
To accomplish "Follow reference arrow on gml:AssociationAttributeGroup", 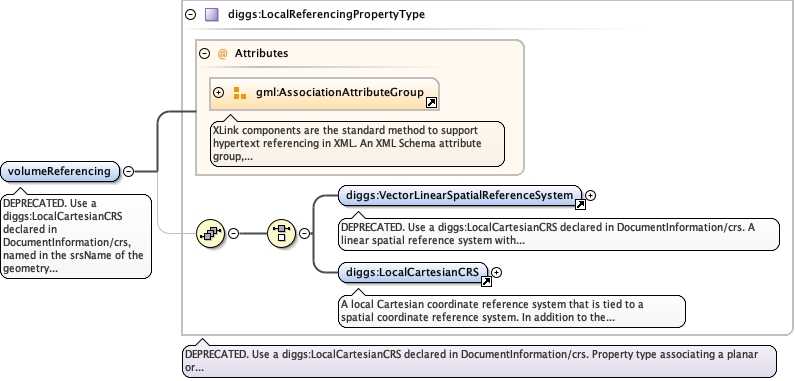I will click(x=431, y=103).
